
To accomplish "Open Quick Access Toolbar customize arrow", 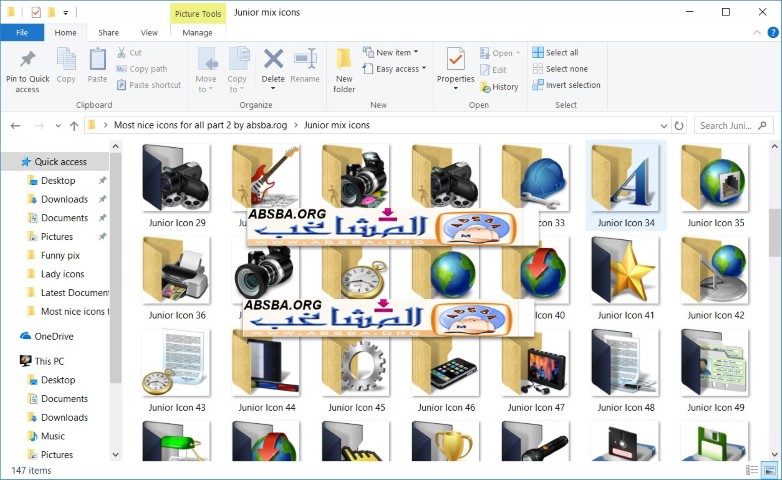I will pos(65,12).
